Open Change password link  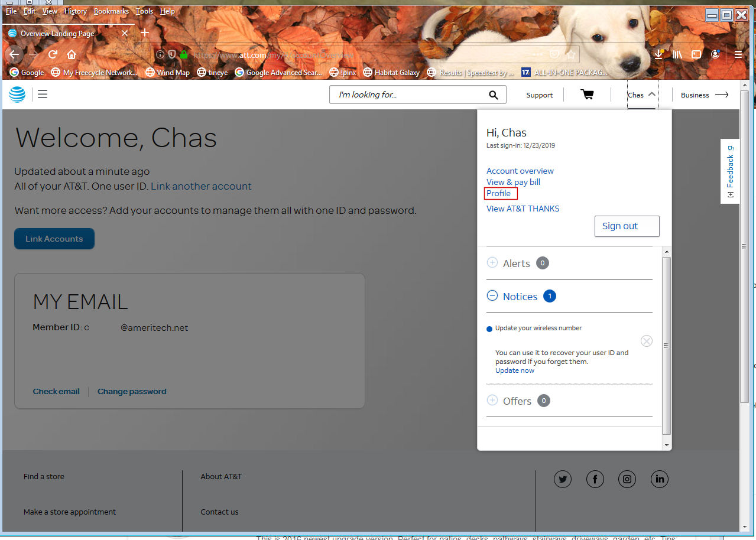132,391
